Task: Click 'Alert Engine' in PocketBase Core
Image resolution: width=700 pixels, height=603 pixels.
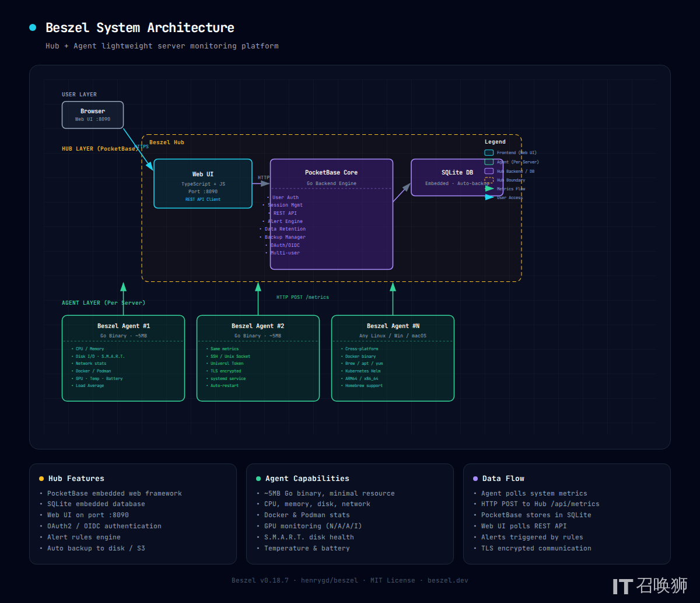Action: tap(285, 221)
